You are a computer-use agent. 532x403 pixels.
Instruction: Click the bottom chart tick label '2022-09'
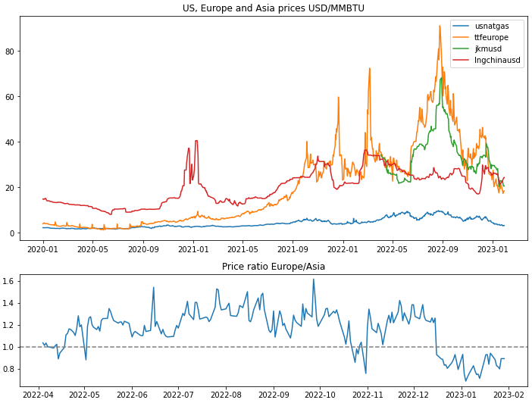click(274, 395)
